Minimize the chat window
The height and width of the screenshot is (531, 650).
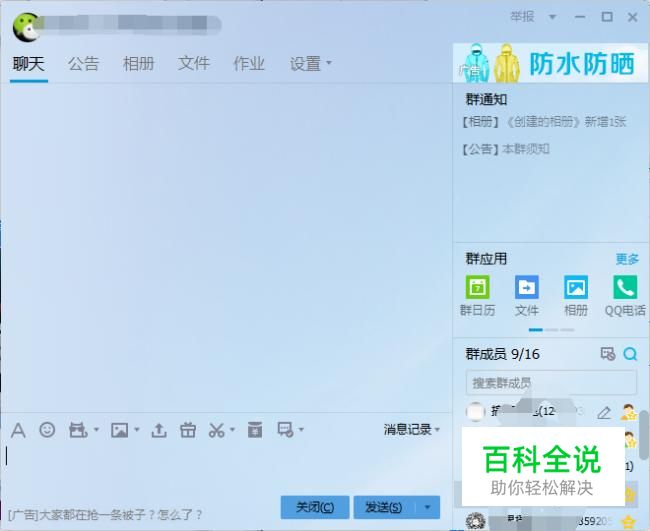580,17
